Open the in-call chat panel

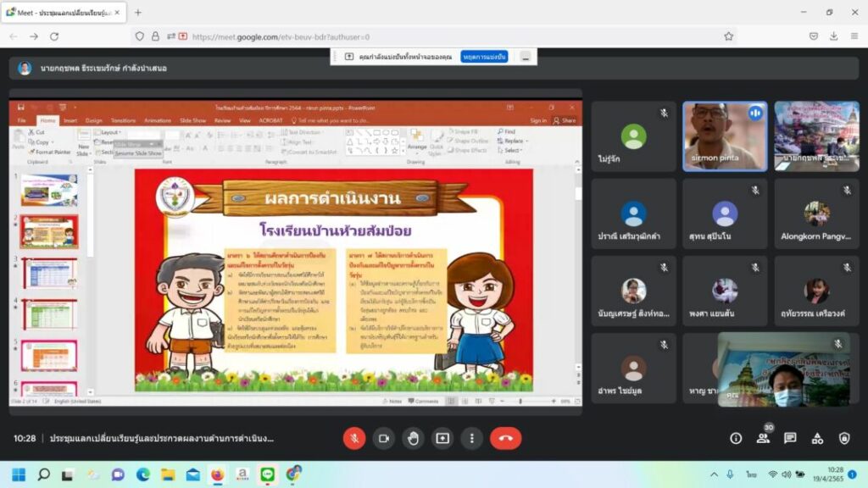[790, 438]
